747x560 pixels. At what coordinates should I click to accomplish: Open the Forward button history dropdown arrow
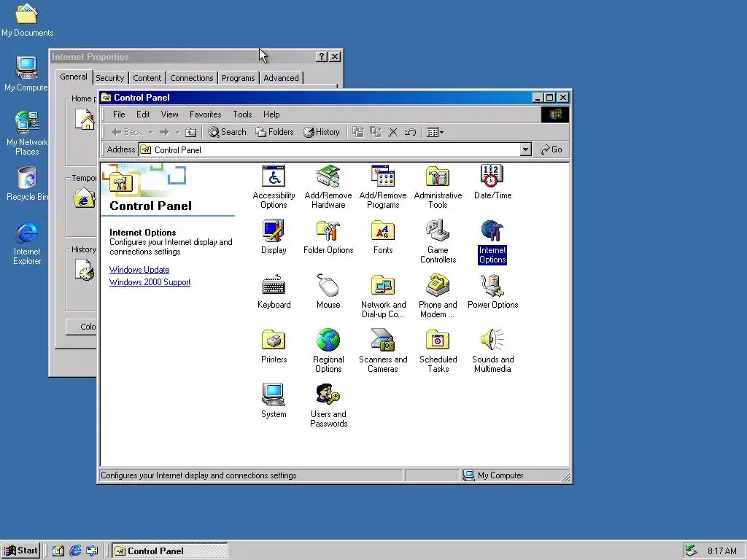(177, 132)
